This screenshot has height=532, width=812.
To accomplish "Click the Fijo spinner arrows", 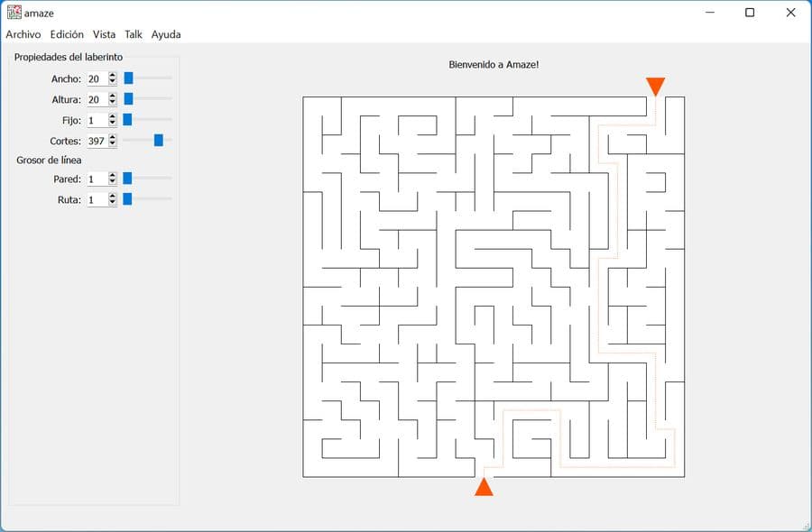I will [113, 120].
